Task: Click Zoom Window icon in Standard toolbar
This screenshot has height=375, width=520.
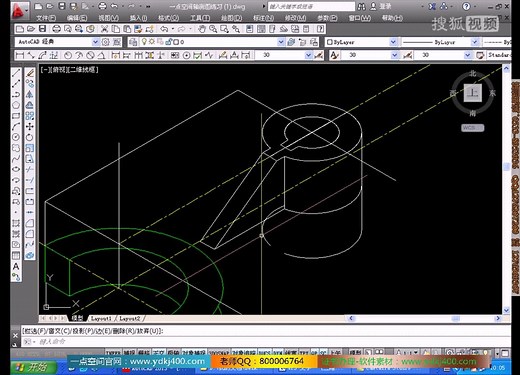Action: (x=224, y=29)
